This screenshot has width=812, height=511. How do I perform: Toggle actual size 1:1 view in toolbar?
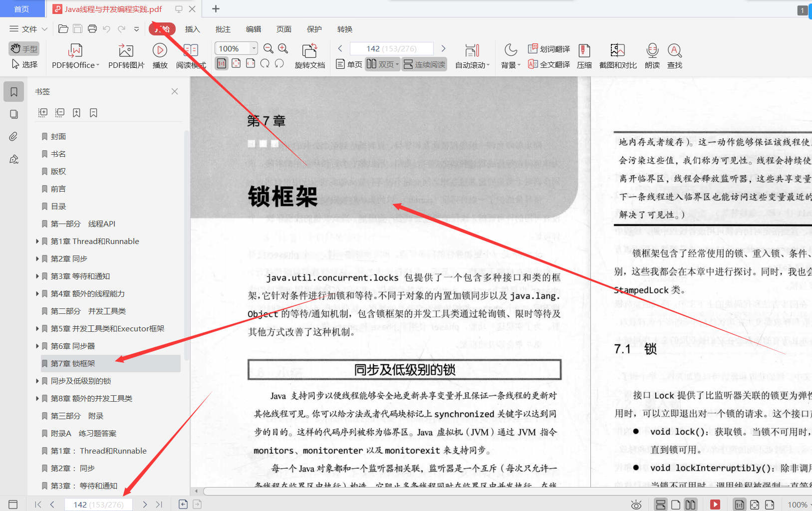[x=222, y=63]
